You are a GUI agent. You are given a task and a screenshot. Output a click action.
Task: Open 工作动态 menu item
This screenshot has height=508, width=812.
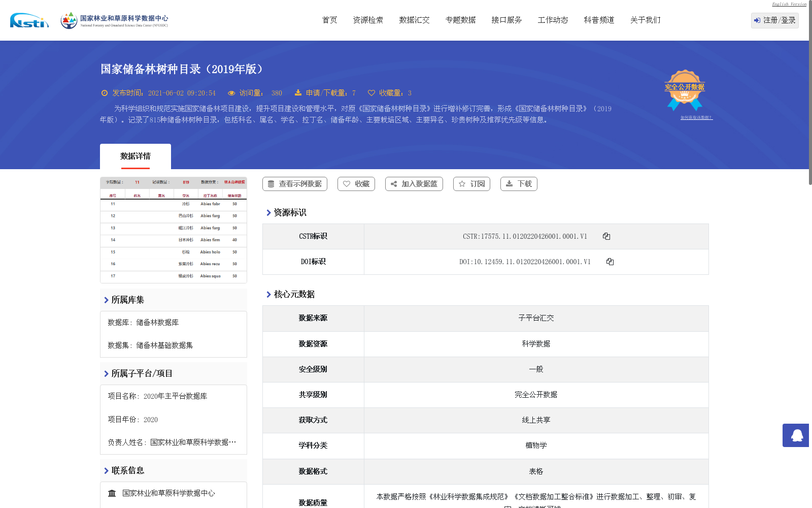coord(553,20)
